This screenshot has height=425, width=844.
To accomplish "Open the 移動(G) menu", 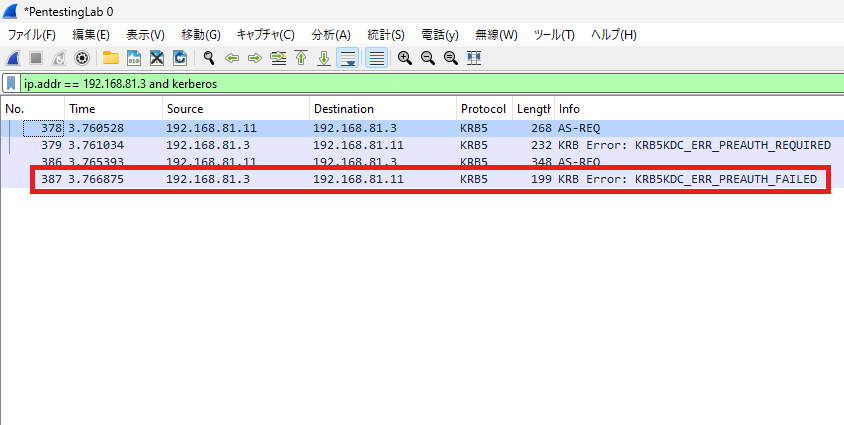I will pyautogui.click(x=201, y=35).
